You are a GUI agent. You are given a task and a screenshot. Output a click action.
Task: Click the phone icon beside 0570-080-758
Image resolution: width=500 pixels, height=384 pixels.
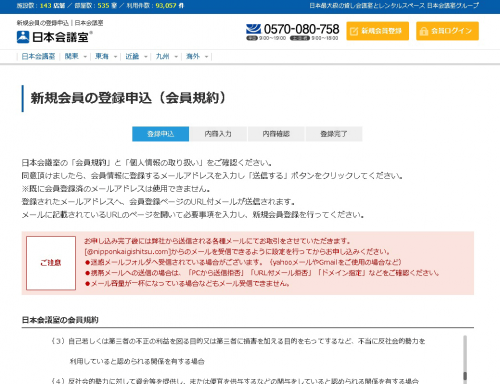point(253,29)
